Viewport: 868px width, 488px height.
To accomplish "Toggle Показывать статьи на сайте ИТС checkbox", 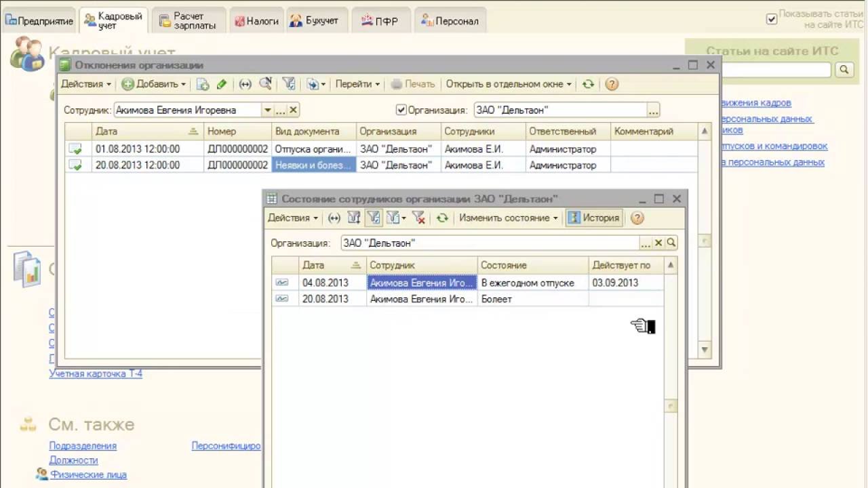I will [x=771, y=19].
